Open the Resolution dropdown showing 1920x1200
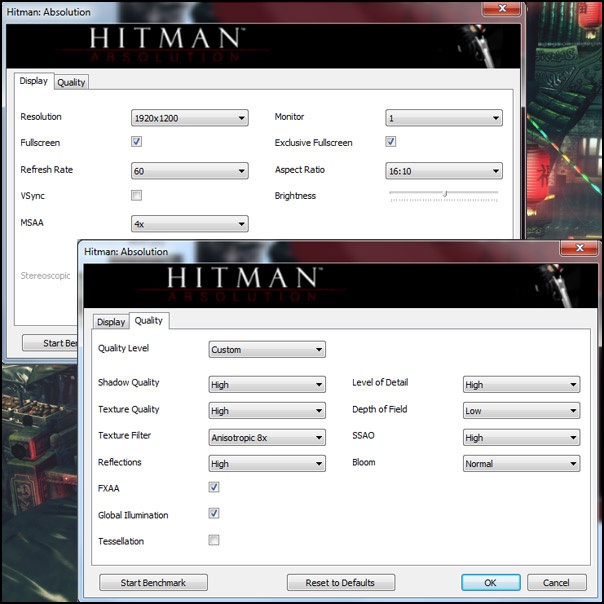The height and width of the screenshot is (604, 604). pyautogui.click(x=190, y=118)
